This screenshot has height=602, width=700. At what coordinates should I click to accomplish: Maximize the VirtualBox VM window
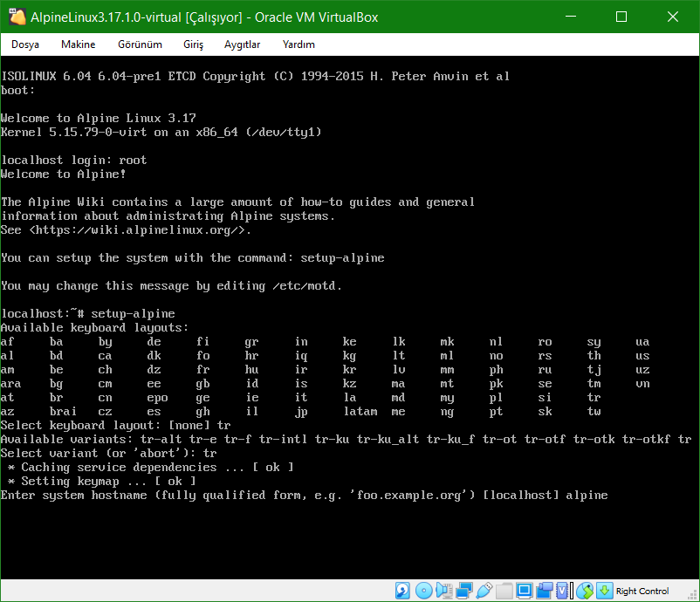pyautogui.click(x=621, y=17)
